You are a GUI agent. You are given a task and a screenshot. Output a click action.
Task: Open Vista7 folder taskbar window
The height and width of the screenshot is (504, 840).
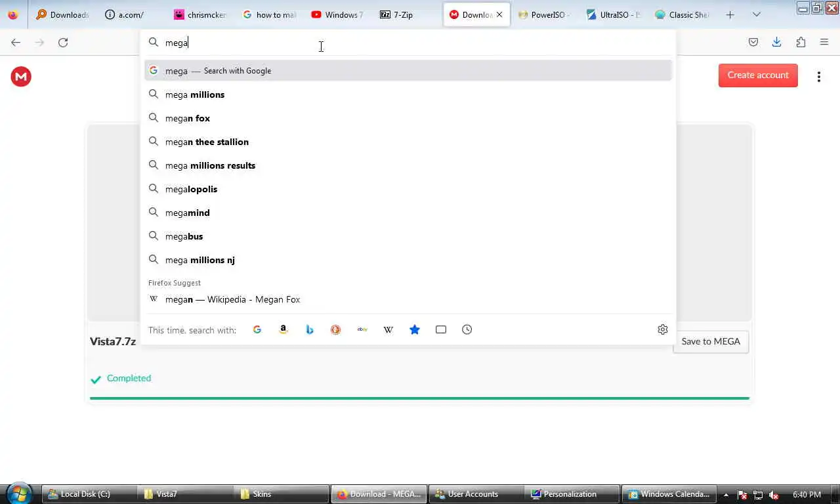pyautogui.click(x=186, y=494)
